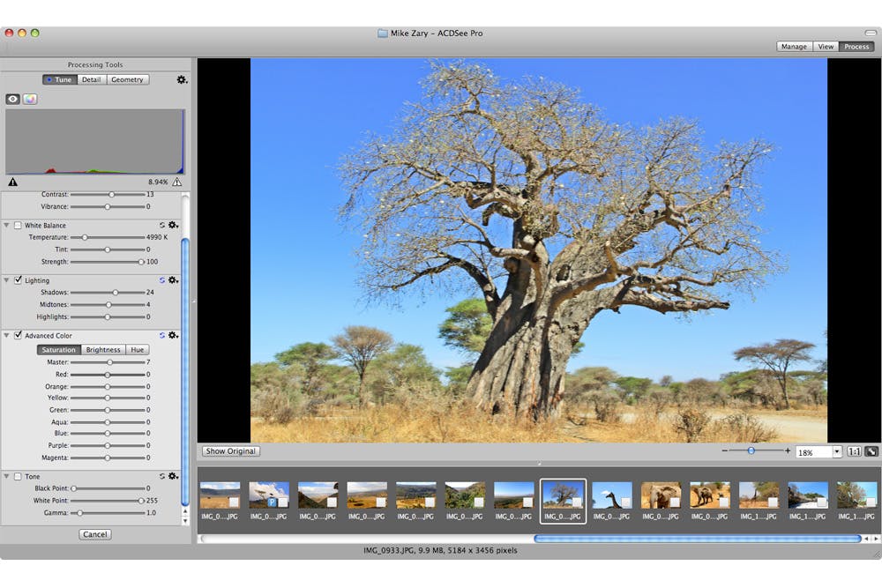Click the Cancel button
Screen dimensions: 882x588
pyautogui.click(x=95, y=534)
